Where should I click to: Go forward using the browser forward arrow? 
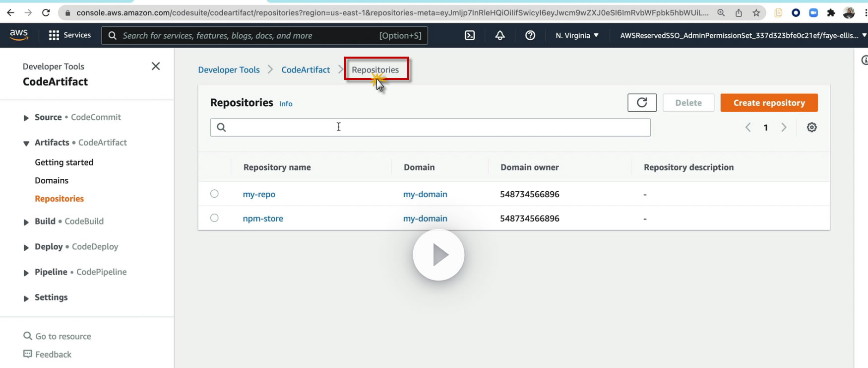point(28,13)
